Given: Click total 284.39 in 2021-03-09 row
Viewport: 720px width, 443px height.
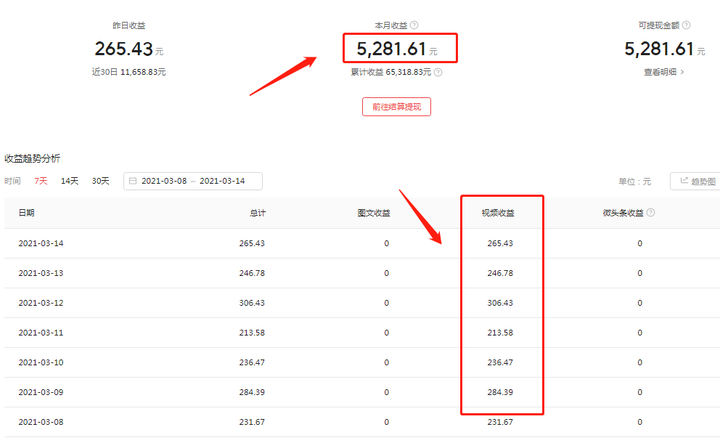Looking at the screenshot, I should tap(252, 393).
